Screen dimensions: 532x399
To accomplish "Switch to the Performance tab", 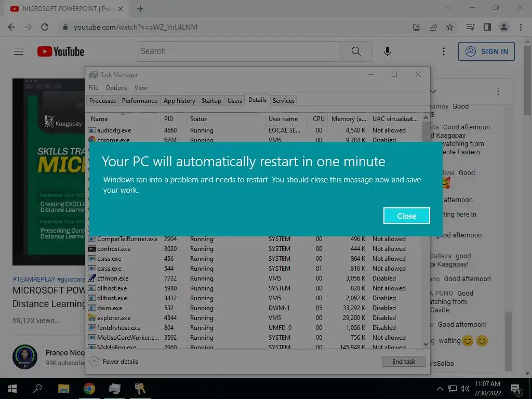I will click(x=139, y=101).
